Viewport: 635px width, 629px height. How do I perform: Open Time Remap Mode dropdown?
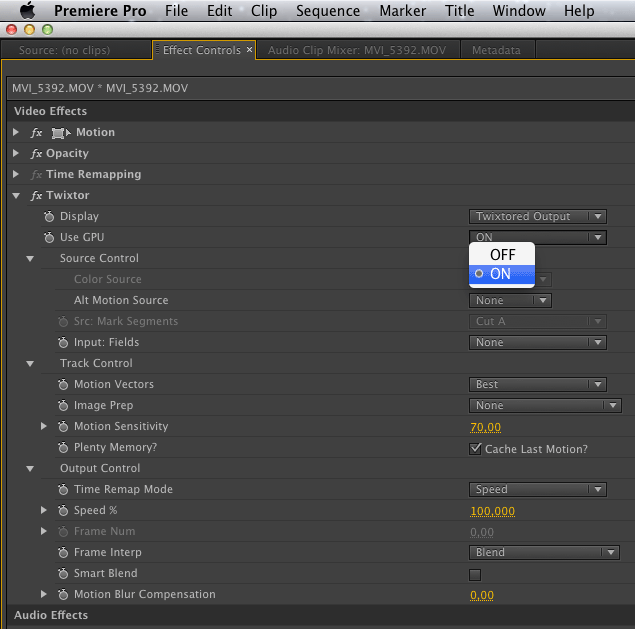(x=537, y=490)
